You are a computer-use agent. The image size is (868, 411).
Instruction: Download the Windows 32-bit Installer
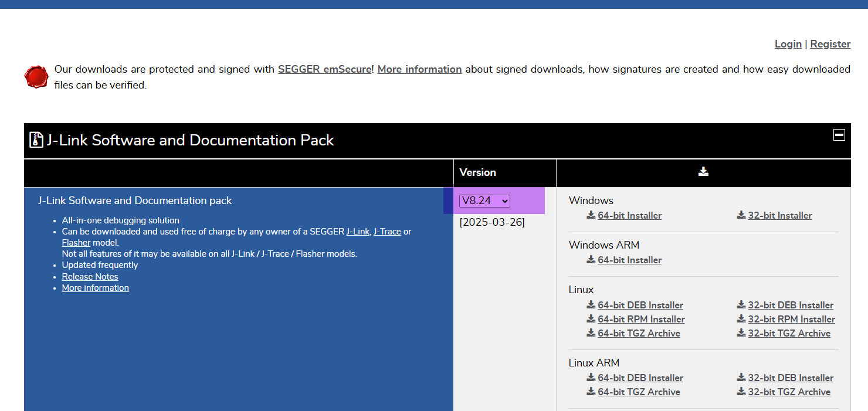(x=780, y=215)
